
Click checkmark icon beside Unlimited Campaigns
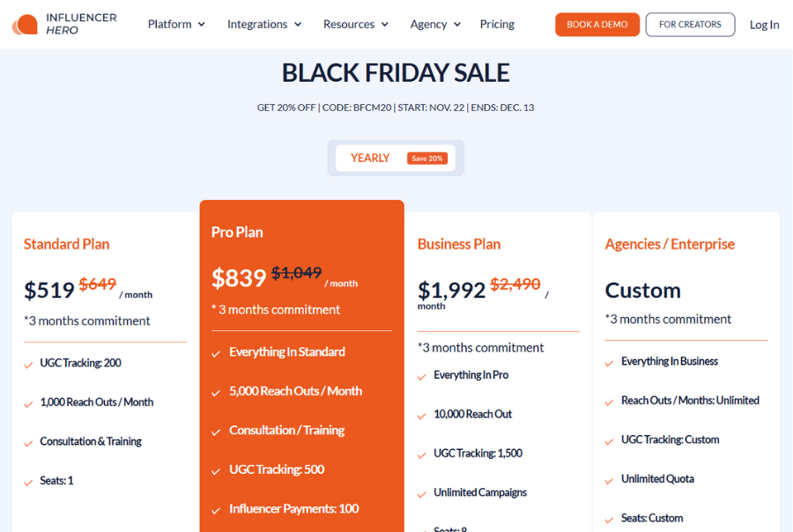422,494
